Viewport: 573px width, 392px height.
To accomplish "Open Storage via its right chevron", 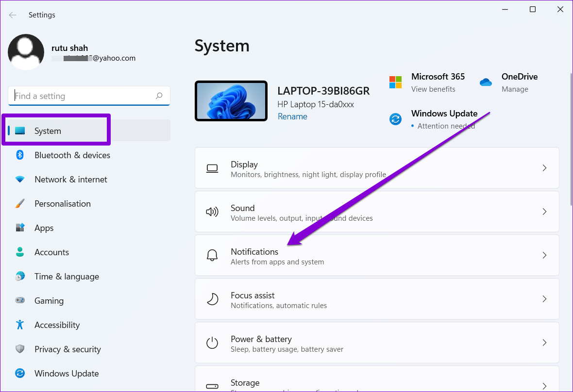I will point(544,386).
